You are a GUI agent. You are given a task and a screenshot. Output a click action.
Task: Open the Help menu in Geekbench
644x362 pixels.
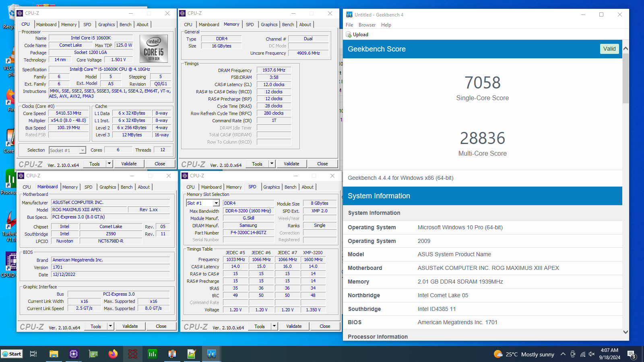386,25
